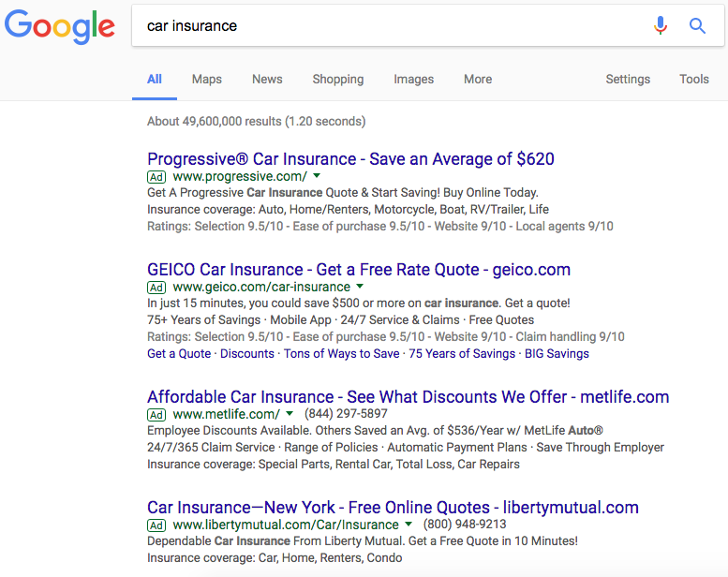Open GEICO Car Insurance Free Rate Quote link
The image size is (728, 577).
pos(359,270)
